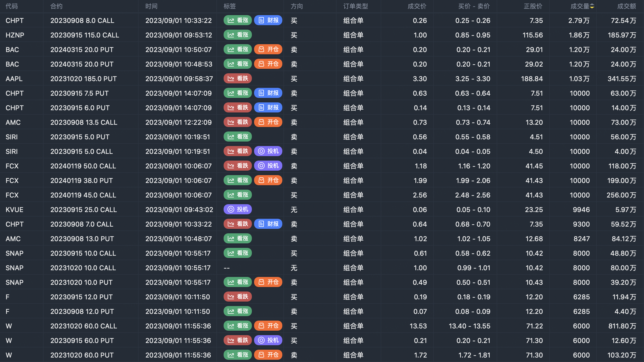
Task: Sort by 成交额 column header
Action: click(626, 6)
